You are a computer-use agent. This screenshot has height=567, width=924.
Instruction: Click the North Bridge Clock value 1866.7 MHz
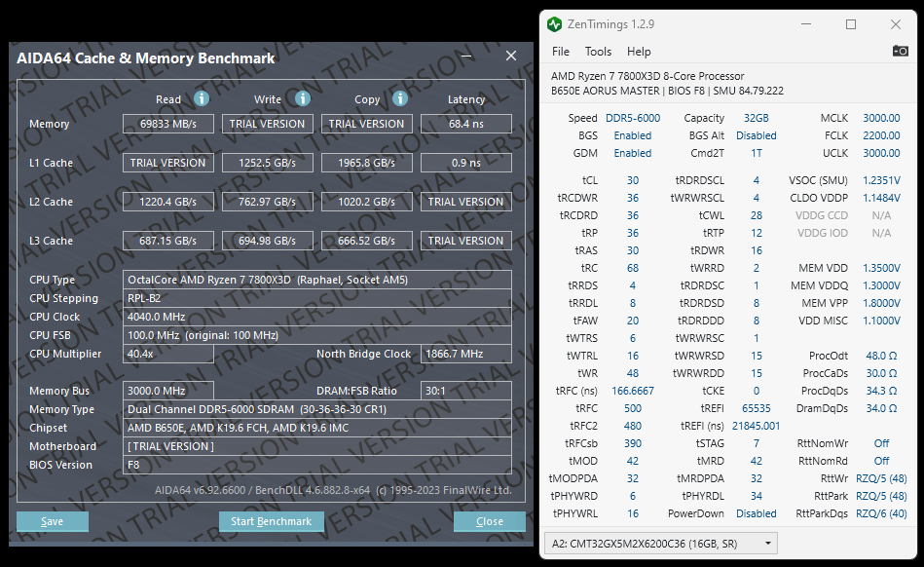click(x=466, y=354)
